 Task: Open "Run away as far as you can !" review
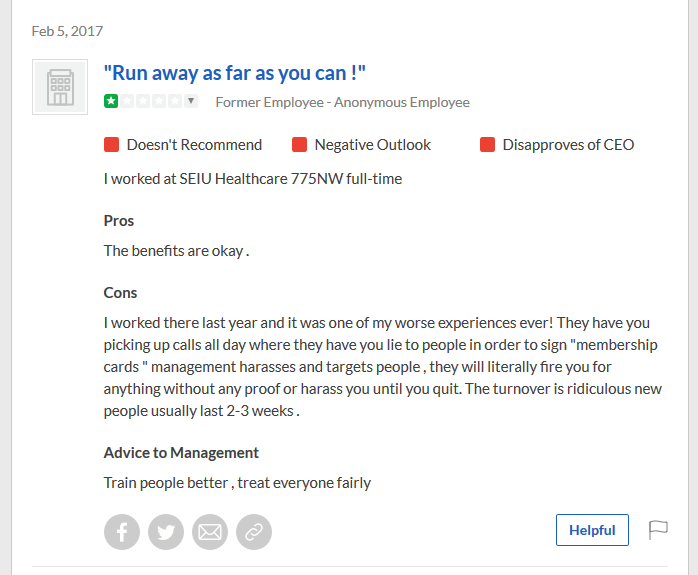tap(235, 73)
